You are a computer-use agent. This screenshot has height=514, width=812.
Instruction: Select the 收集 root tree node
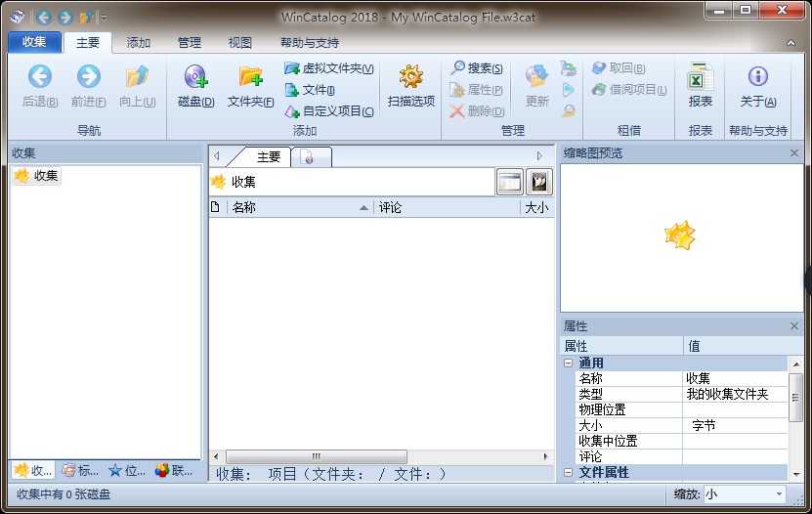pos(36,176)
